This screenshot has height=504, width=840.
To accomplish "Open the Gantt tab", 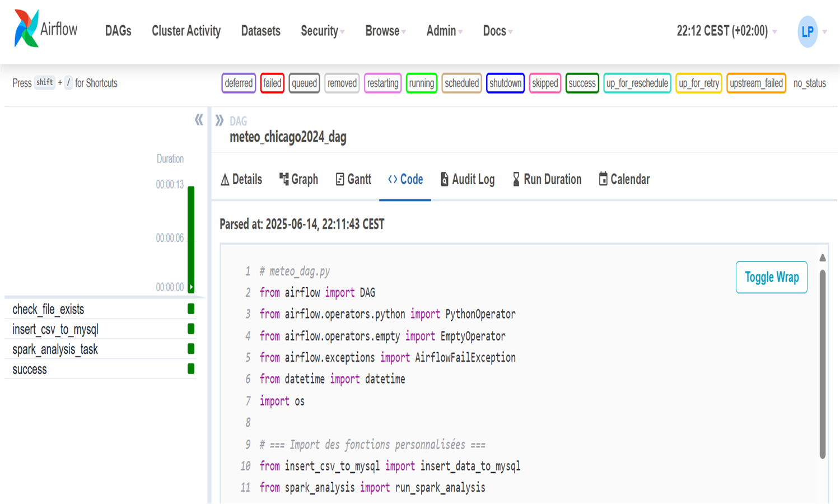I will 353,179.
